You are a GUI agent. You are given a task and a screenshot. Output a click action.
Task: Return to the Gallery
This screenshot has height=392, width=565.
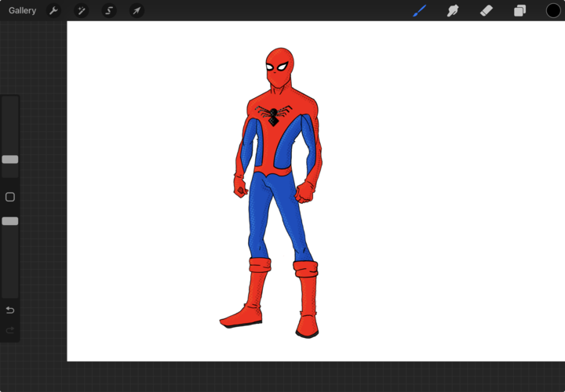[x=22, y=11]
